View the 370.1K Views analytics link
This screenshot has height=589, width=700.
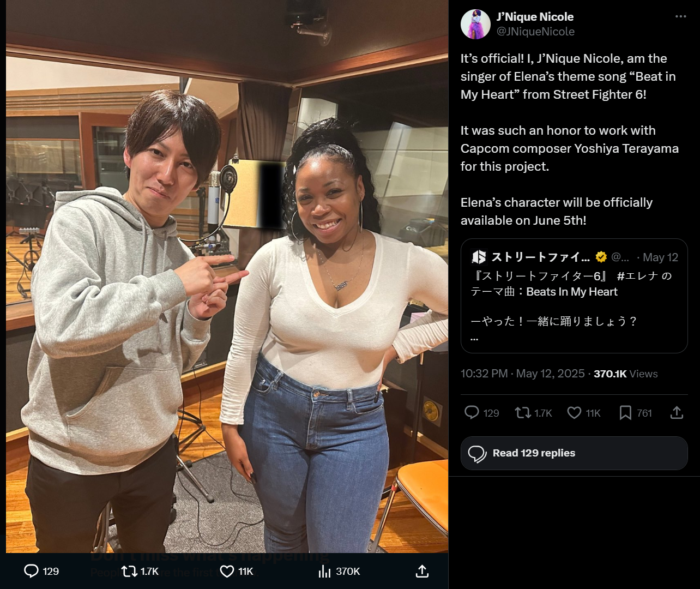pyautogui.click(x=626, y=374)
